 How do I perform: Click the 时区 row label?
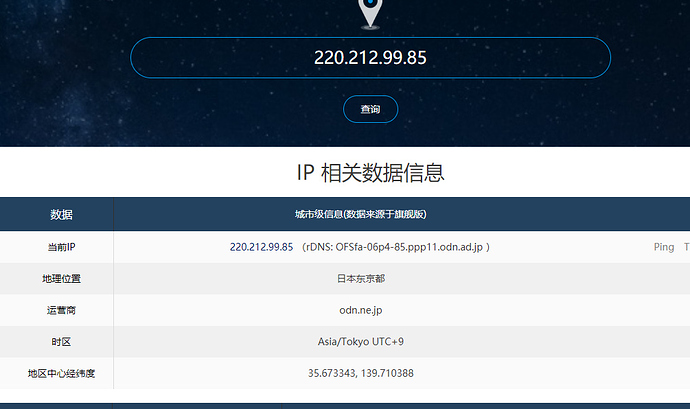click(60, 342)
